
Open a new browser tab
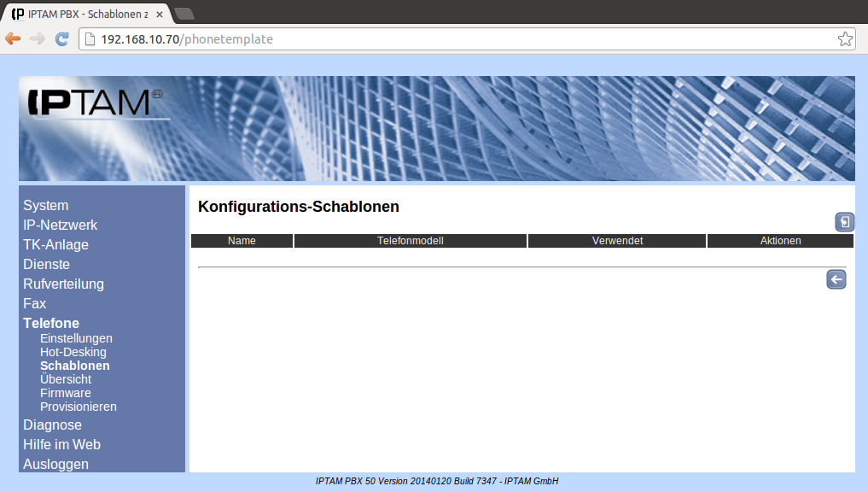pos(184,14)
